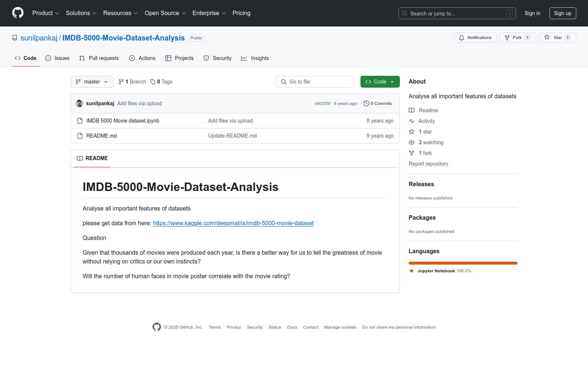Click the Jupyter Notebook language bar

[x=463, y=263]
